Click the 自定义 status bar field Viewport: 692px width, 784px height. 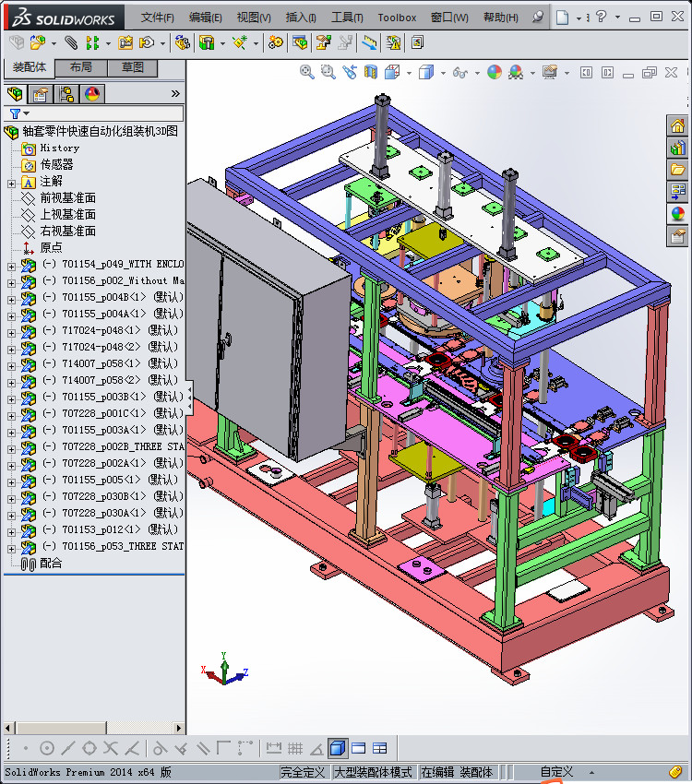pos(556,772)
